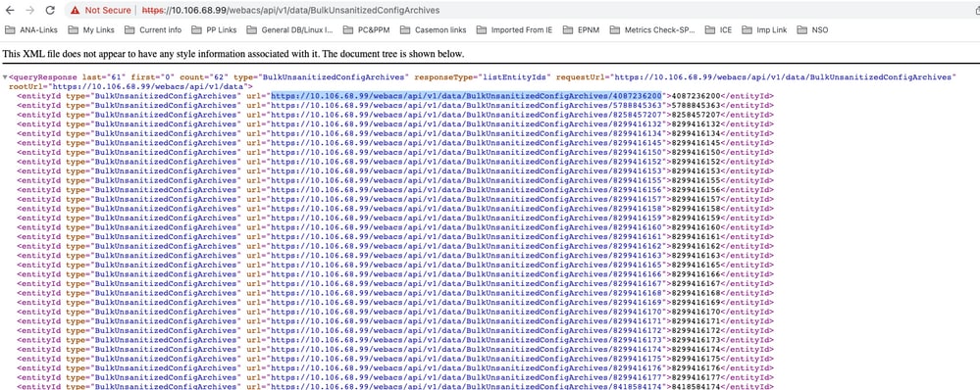Open the Imp Link bookmark folder
980x390 pixels.
pos(764,29)
